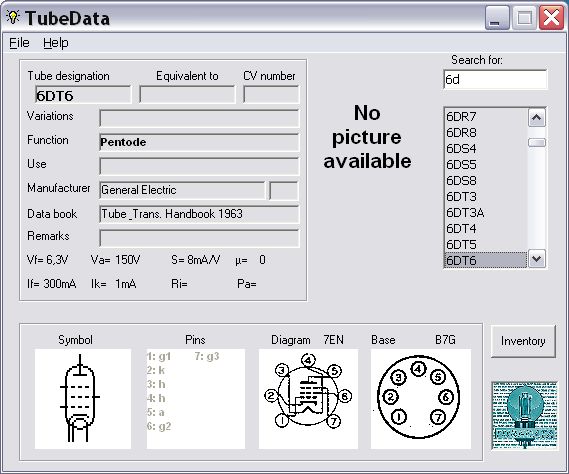This screenshot has height=474, width=569.
Task: Click the tube symbol schematic image
Action: coord(83,399)
